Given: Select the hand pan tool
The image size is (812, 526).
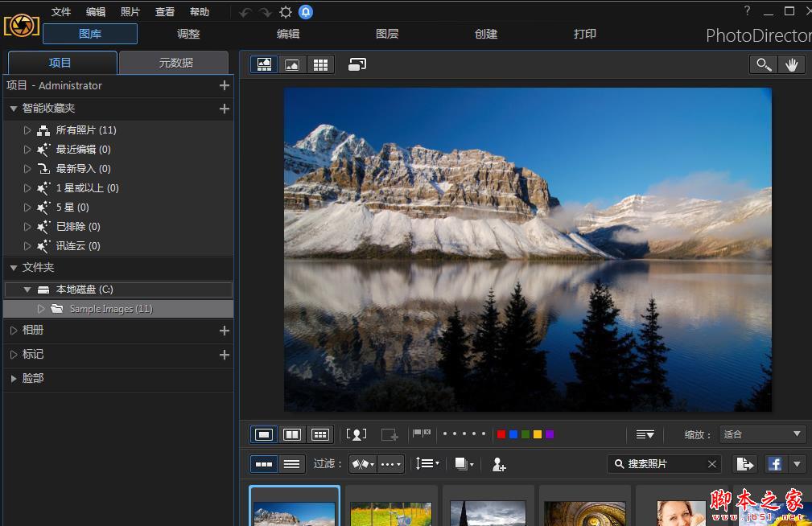Looking at the screenshot, I should point(791,64).
